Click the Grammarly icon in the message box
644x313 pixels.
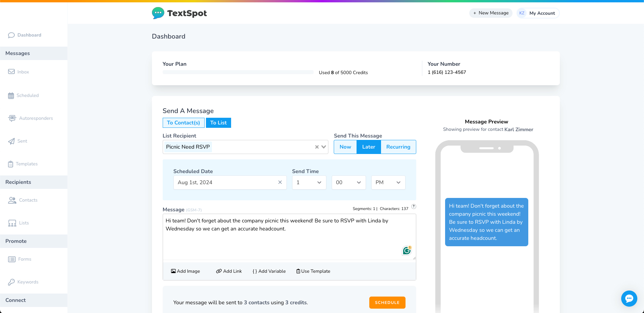(x=407, y=250)
